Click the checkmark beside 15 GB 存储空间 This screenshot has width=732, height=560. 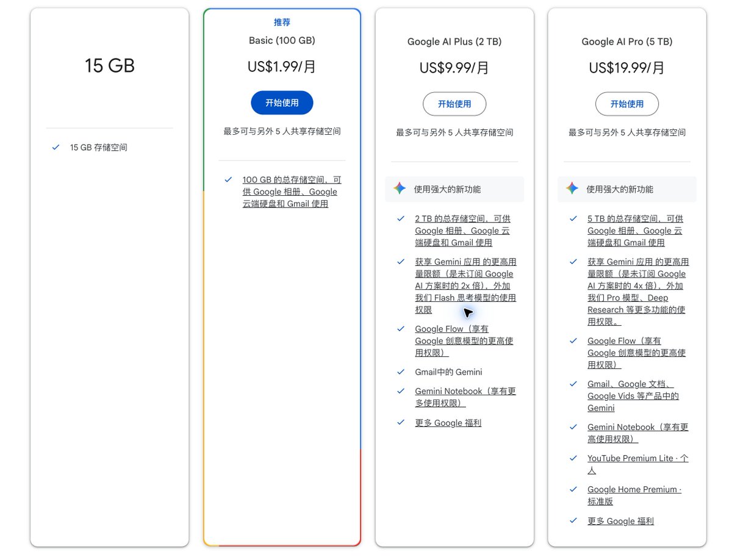pyautogui.click(x=56, y=147)
